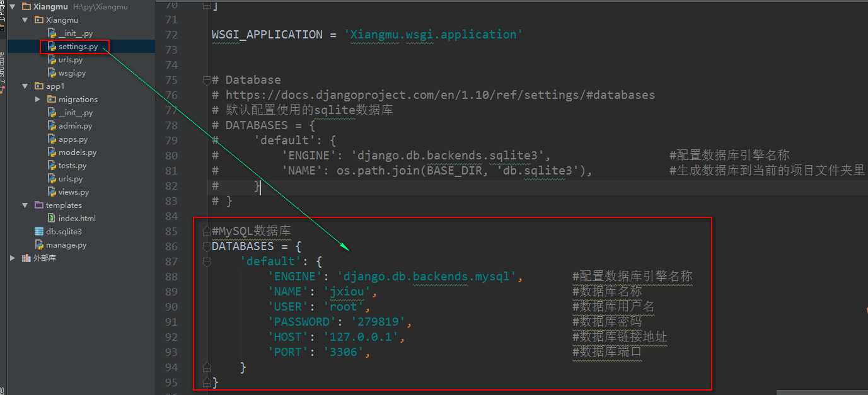
Task: Click the '279819' password string
Action: (378, 322)
